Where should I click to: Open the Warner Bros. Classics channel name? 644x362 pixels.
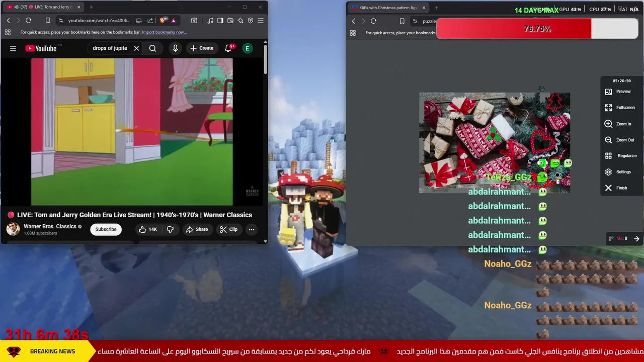click(50, 226)
